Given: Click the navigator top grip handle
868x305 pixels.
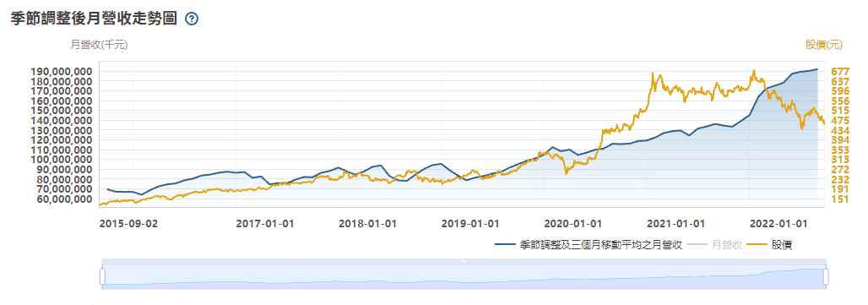Looking at the screenshot, I should tap(464, 261).
